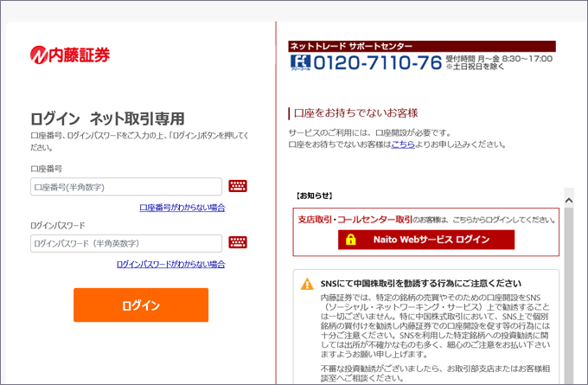
Task: Open 口座番号がわからない場合 link
Action: coord(182,208)
